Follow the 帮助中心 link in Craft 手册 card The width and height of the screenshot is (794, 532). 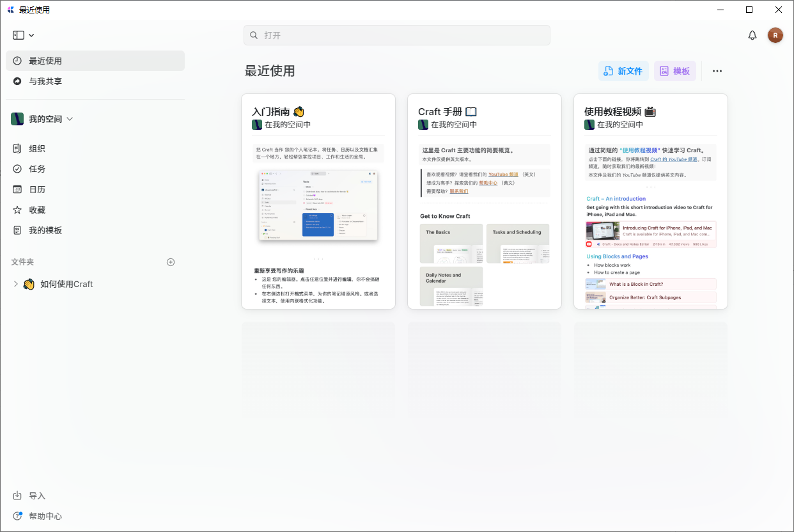pyautogui.click(x=488, y=182)
